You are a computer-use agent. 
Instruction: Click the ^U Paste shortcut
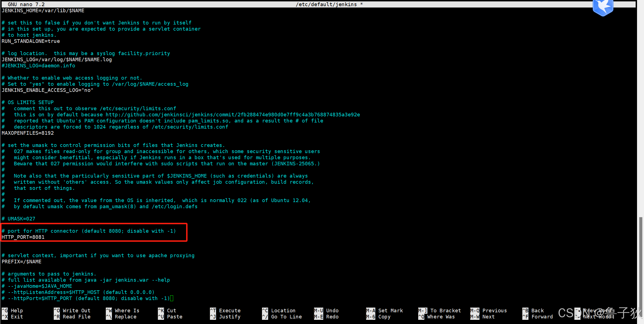click(x=170, y=316)
